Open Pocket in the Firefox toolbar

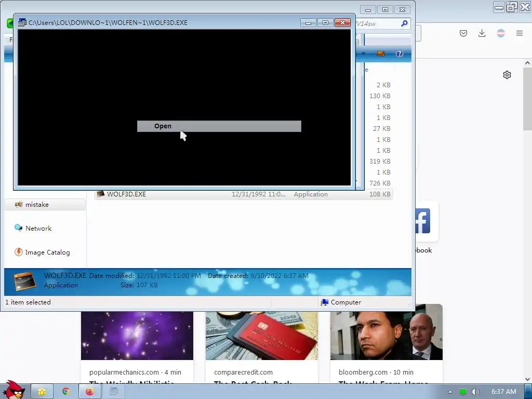click(463, 33)
